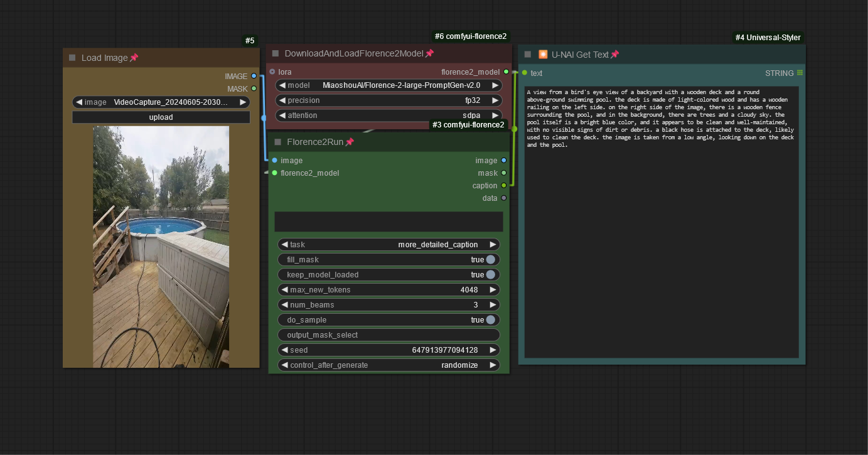Click the pin icon on Load Image node
Image resolution: width=868 pixels, height=455 pixels.
pos(134,58)
